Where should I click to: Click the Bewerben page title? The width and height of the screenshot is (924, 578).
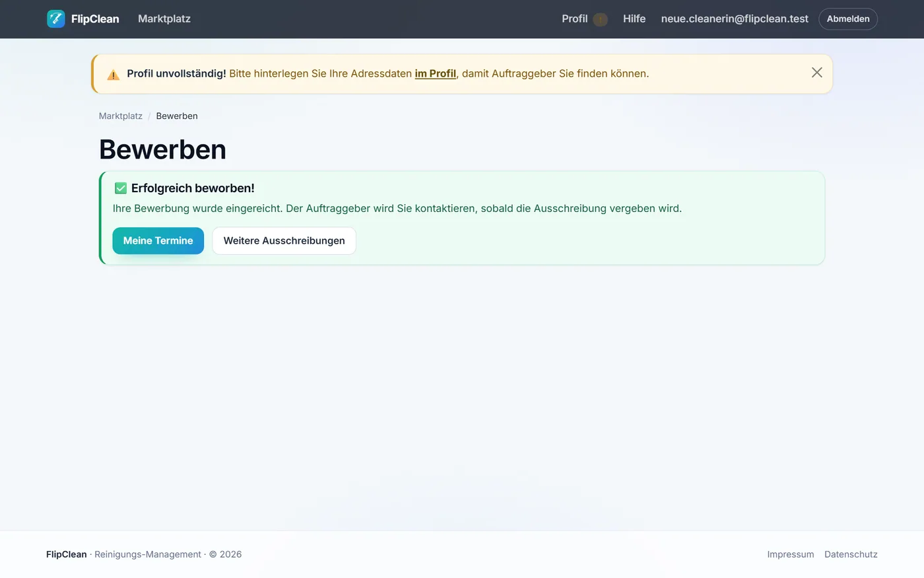pos(162,149)
